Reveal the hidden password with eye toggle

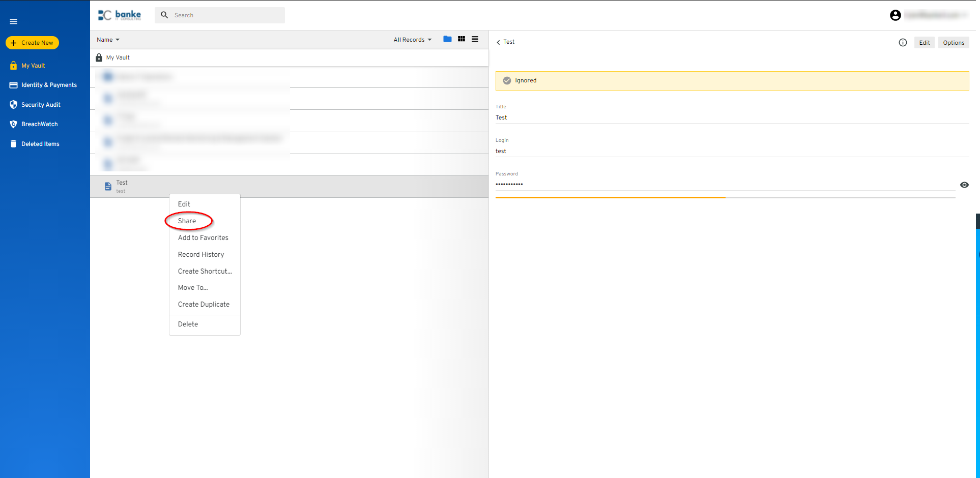pyautogui.click(x=964, y=185)
